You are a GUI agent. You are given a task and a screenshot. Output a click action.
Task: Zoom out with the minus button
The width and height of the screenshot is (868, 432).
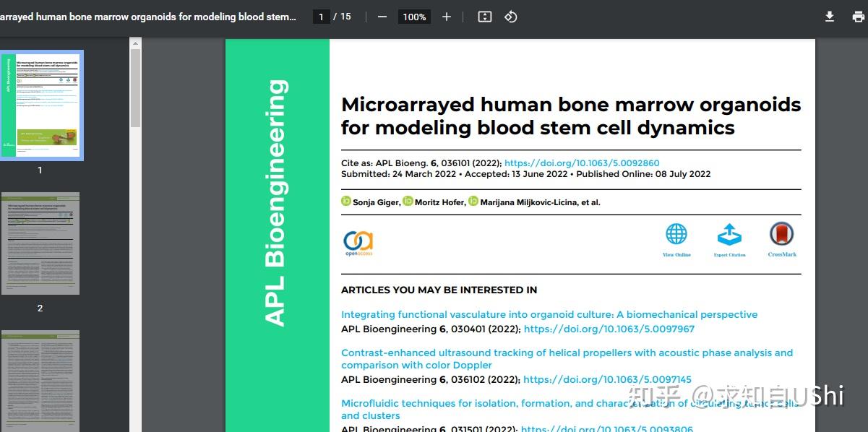[382, 17]
